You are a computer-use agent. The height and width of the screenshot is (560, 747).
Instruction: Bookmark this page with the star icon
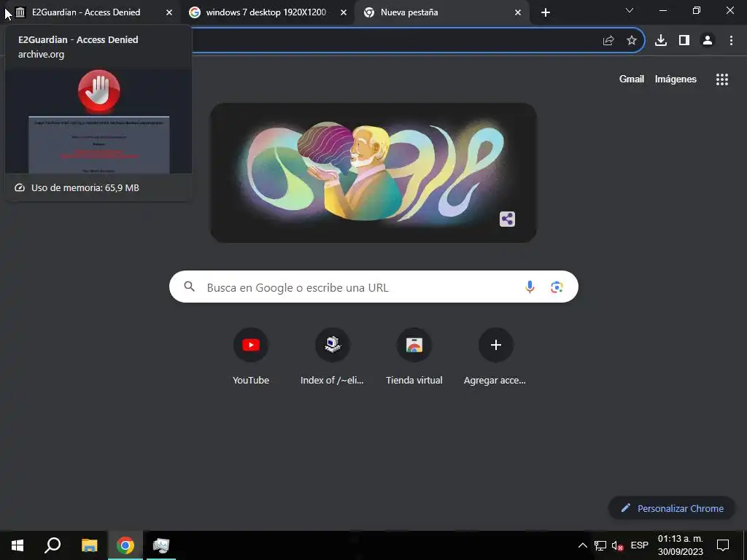click(632, 41)
